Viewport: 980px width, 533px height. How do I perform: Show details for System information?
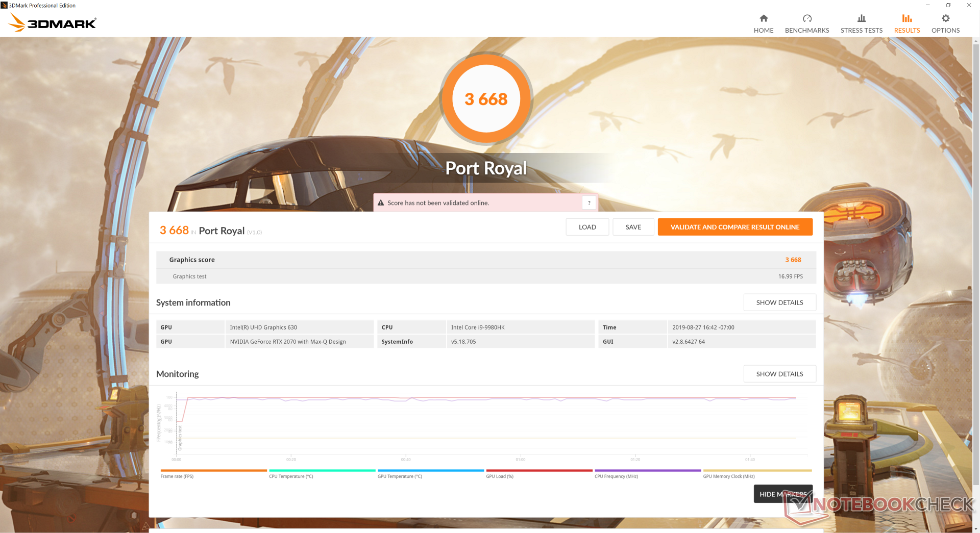(779, 302)
